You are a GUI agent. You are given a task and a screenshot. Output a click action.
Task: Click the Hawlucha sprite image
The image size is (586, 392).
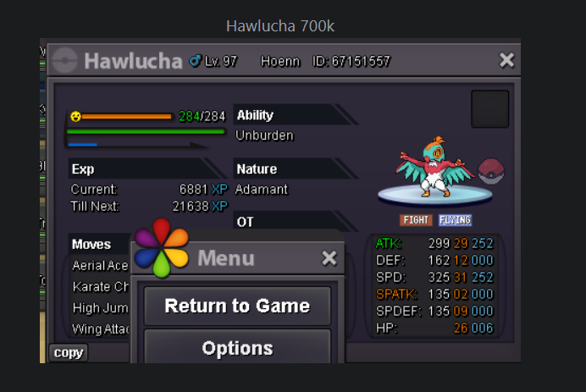coord(435,167)
